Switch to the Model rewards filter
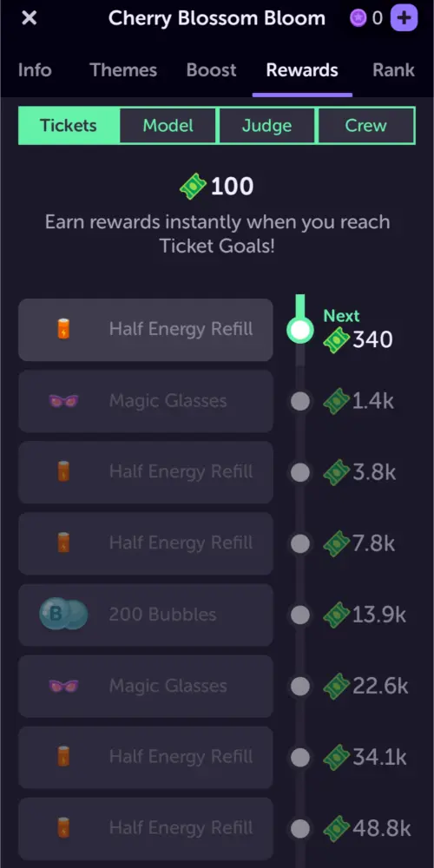 click(x=168, y=126)
